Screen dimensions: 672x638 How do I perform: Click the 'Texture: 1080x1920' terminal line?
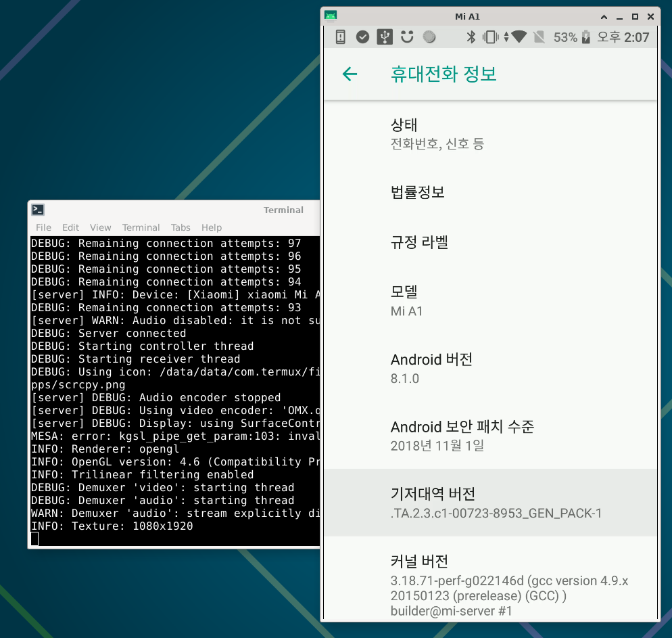112,526
